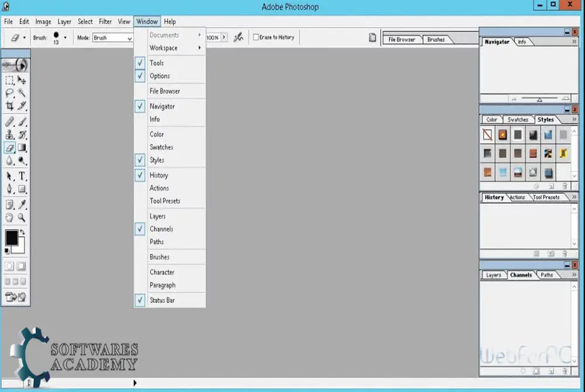Select the Healing Brush tool
Screen dimensions: 585x392
click(10, 122)
